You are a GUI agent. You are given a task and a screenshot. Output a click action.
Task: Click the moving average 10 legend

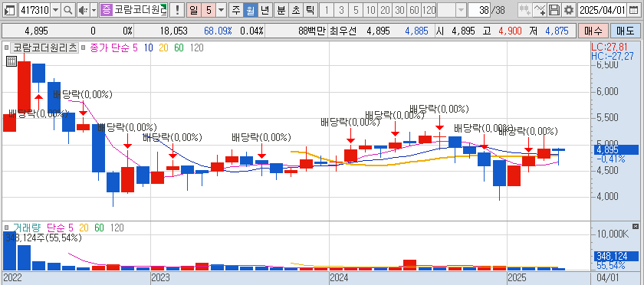click(148, 48)
